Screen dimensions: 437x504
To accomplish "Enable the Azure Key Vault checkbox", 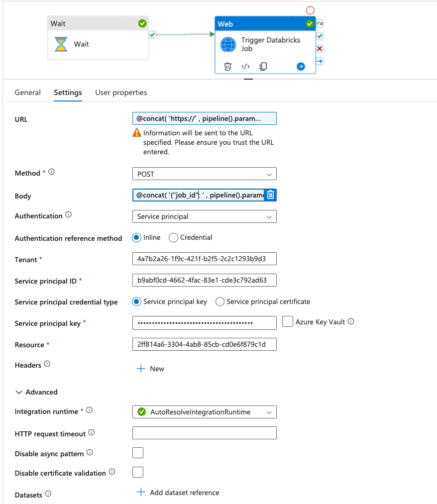I will click(287, 322).
